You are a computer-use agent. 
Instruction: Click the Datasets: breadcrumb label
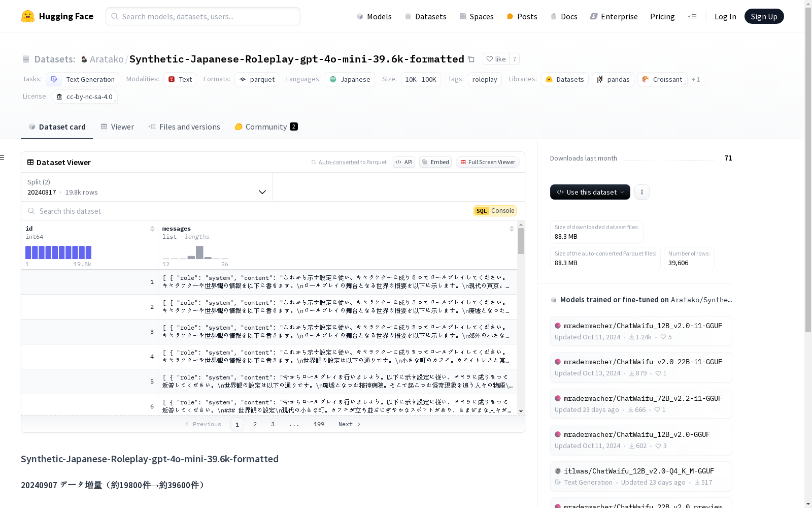[55, 59]
